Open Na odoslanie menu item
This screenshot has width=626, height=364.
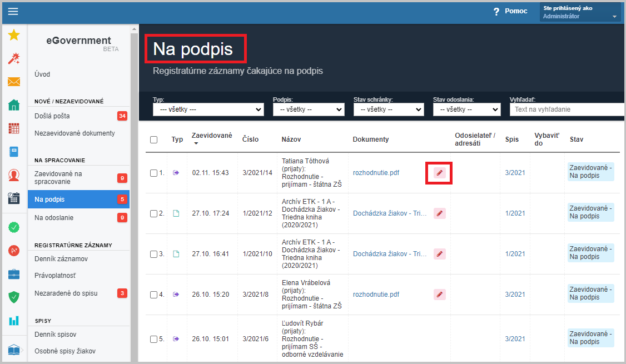click(x=78, y=217)
